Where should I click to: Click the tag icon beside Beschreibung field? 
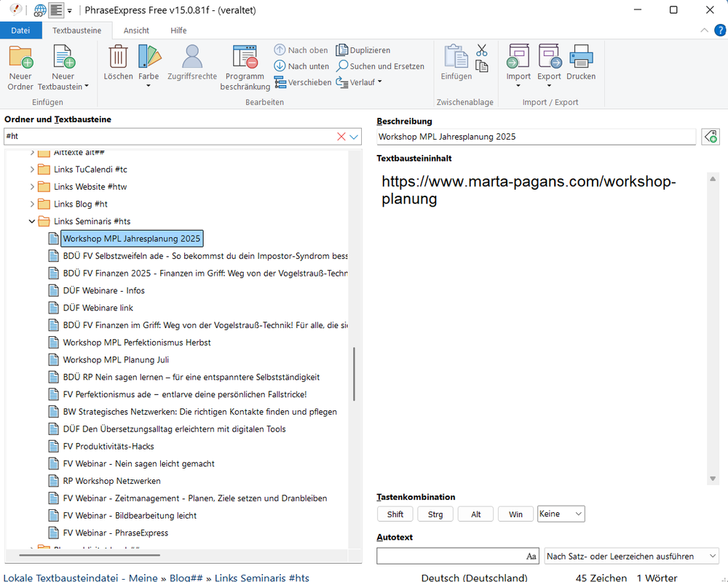(x=711, y=137)
